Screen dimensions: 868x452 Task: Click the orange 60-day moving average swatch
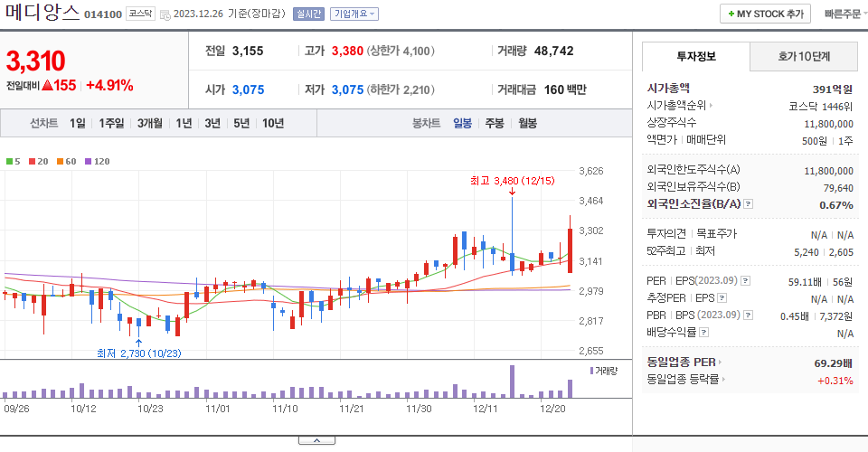coord(60,162)
